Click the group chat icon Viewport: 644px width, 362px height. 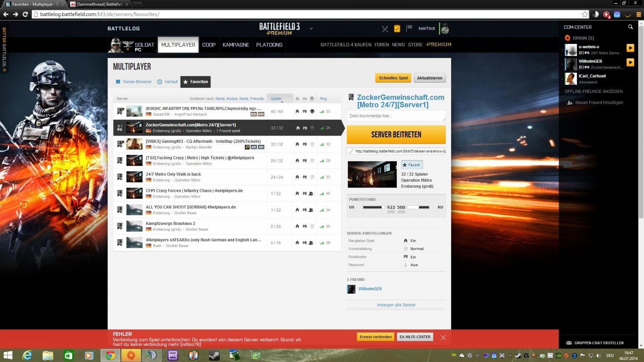point(569,343)
